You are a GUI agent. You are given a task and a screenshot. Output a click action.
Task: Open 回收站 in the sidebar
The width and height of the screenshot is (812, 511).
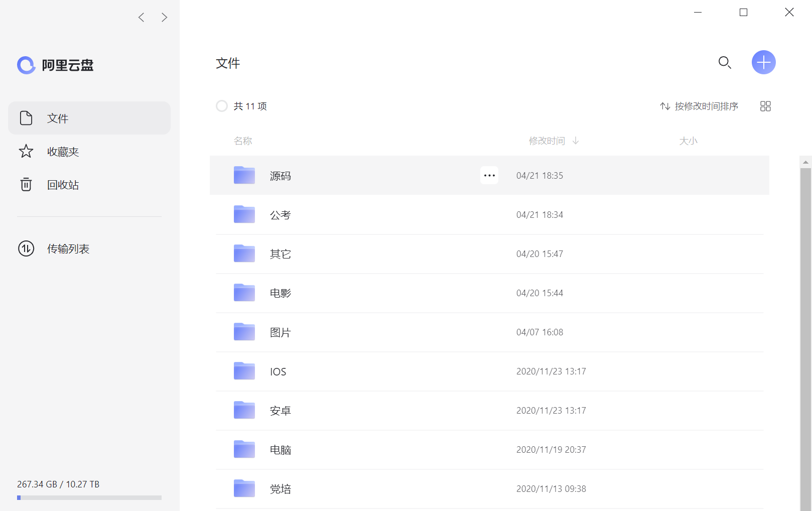[x=89, y=184]
